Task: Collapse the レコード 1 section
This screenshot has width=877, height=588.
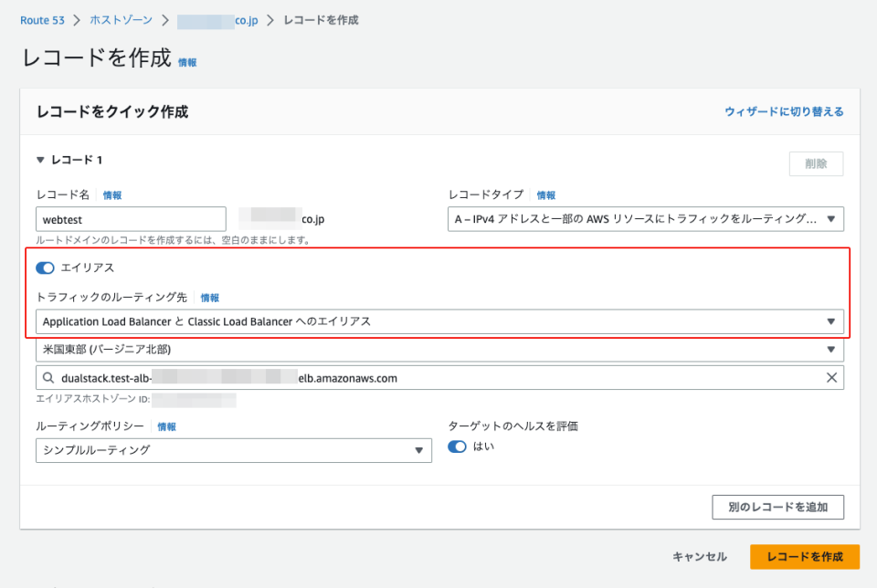Action: click(x=40, y=158)
